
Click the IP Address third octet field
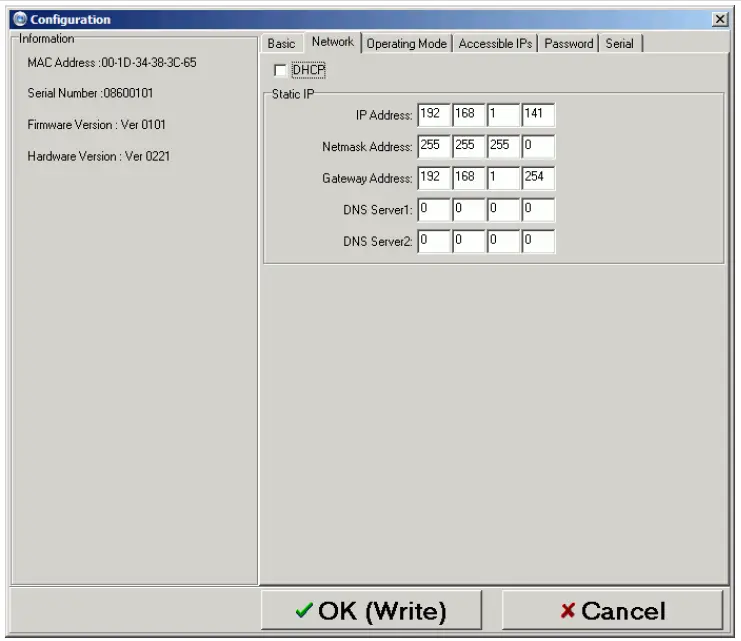503,115
